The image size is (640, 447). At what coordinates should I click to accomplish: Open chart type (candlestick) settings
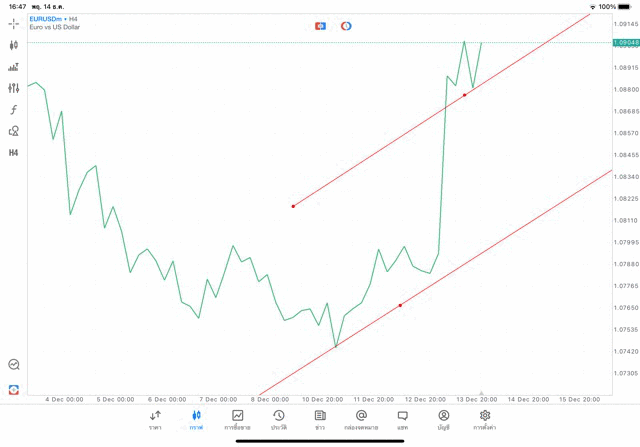[x=14, y=45]
